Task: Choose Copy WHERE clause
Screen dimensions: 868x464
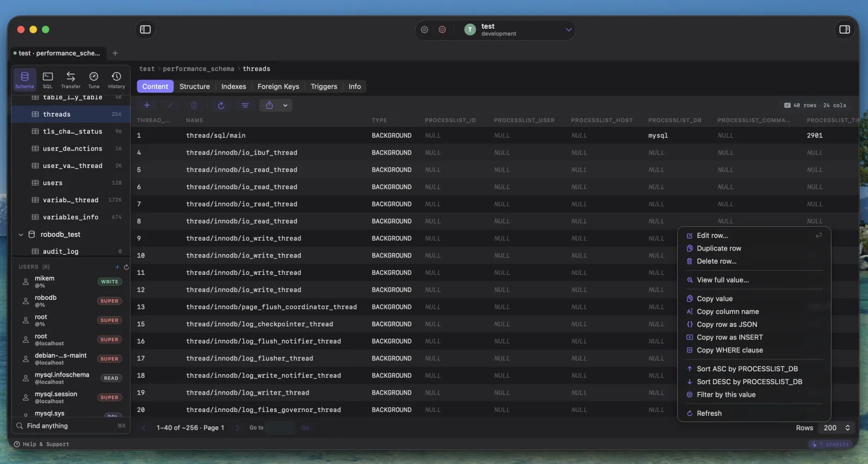Action: (754, 350)
